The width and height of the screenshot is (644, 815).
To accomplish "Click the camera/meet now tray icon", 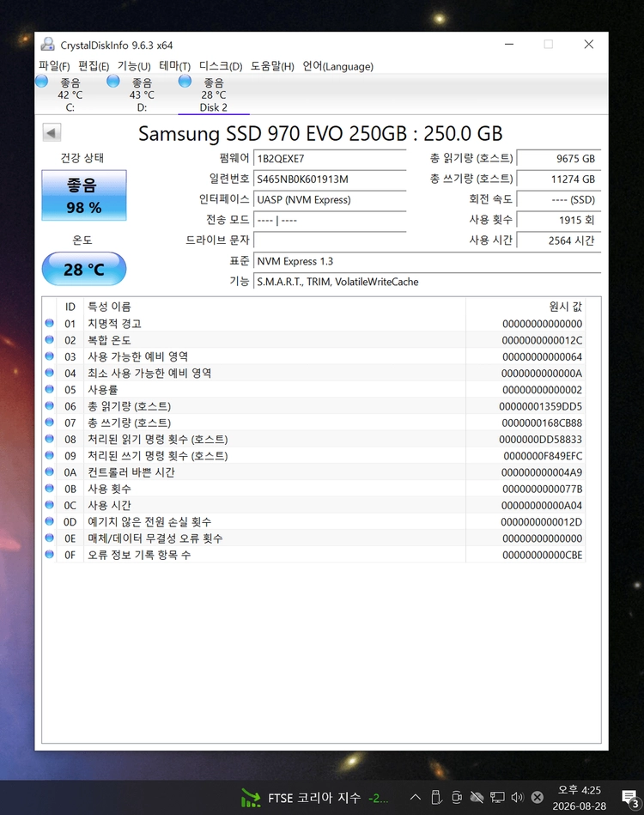I will (x=456, y=797).
